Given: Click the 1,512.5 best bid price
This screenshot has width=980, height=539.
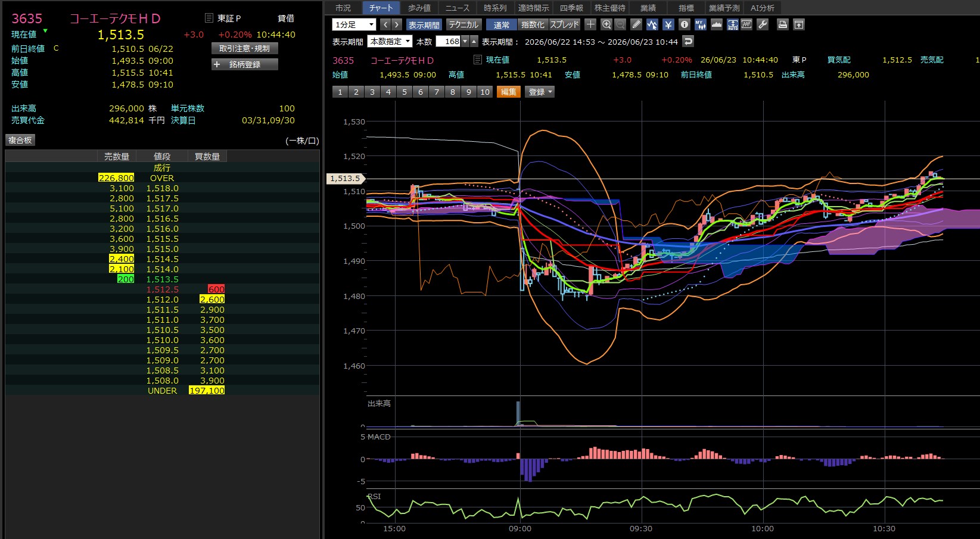Looking at the screenshot, I should click(x=163, y=289).
